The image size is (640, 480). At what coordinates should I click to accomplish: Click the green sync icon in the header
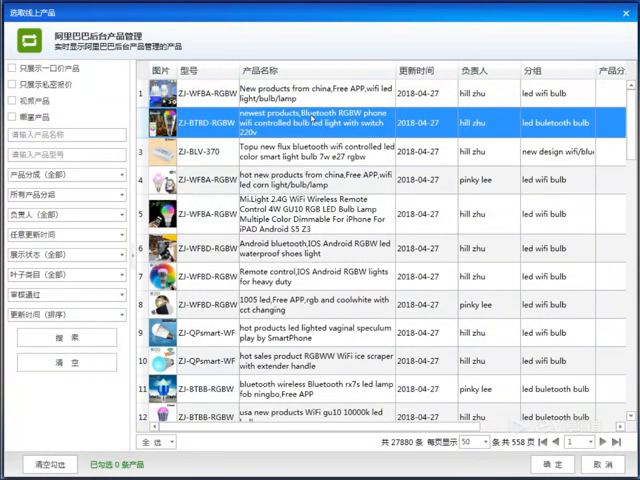(x=29, y=40)
